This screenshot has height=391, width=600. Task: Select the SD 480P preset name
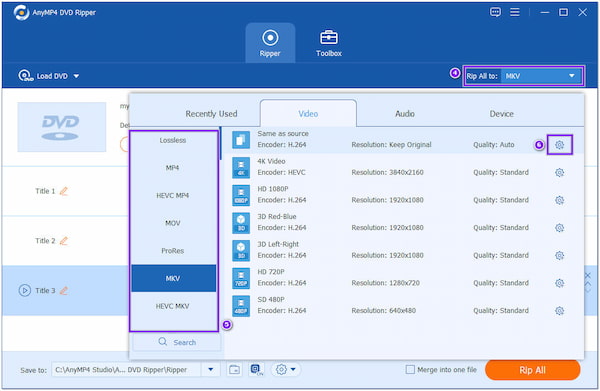coord(271,299)
